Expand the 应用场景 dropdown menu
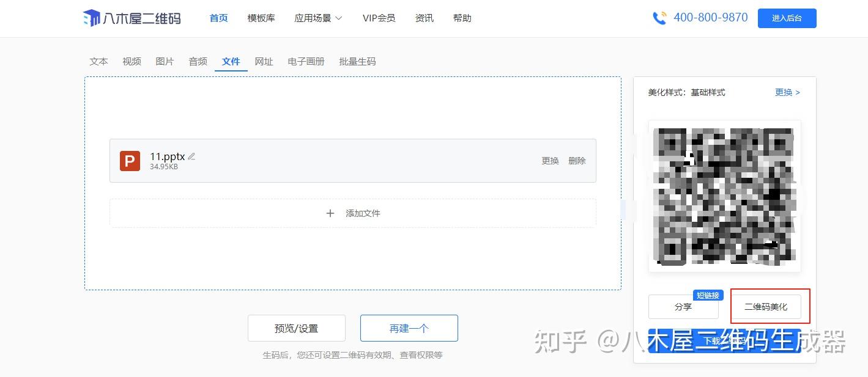This screenshot has width=868, height=377. pos(318,18)
